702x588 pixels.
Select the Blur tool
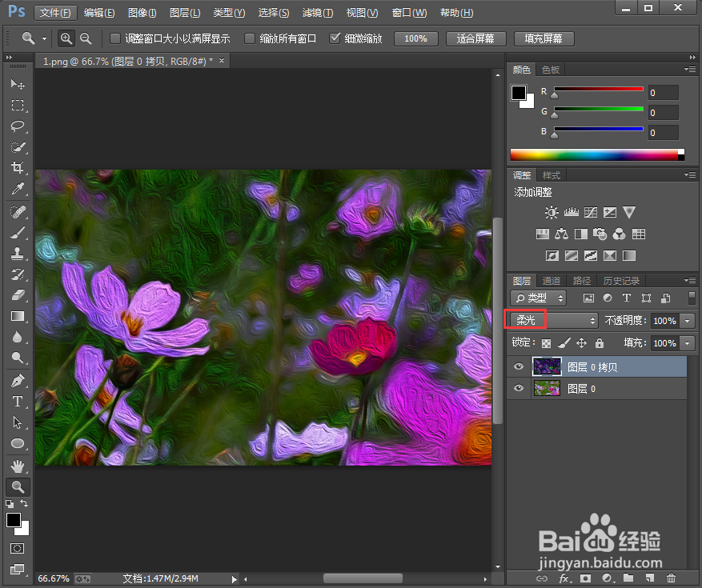18,337
